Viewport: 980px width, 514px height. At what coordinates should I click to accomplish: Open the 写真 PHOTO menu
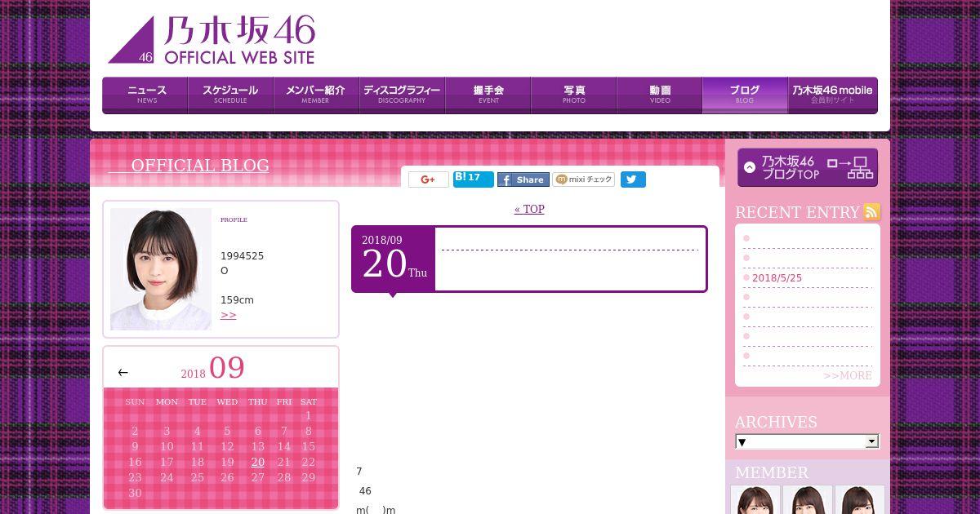click(x=574, y=95)
